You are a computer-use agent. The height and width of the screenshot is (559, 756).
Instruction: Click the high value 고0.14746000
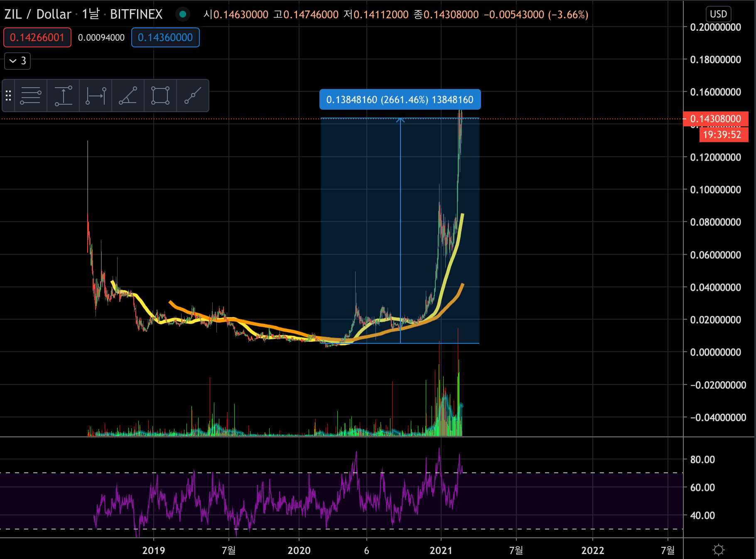306,15
